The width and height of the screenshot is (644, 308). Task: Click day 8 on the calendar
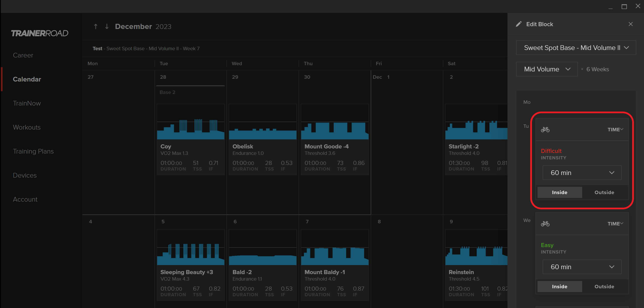[379, 222]
